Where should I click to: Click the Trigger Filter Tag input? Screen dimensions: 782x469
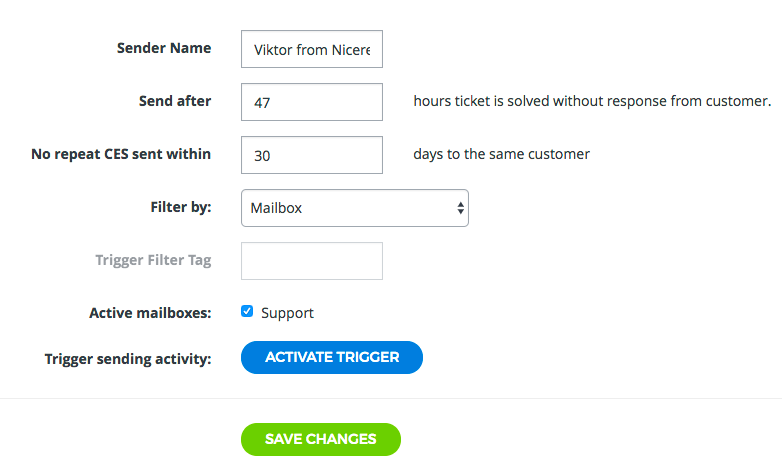pos(312,261)
